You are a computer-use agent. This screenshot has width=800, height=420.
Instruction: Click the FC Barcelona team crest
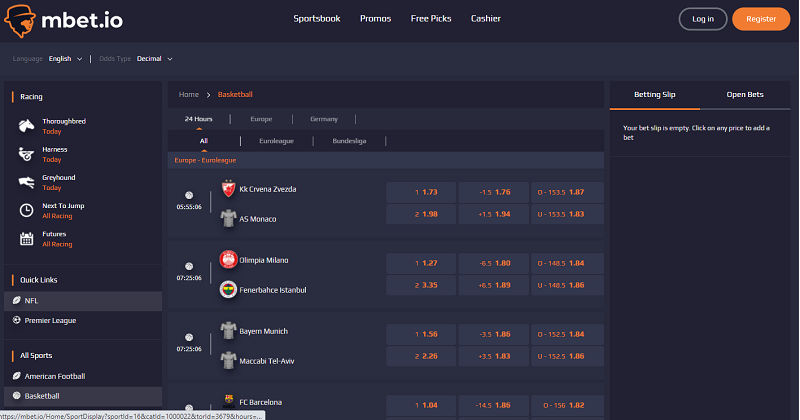(x=228, y=401)
